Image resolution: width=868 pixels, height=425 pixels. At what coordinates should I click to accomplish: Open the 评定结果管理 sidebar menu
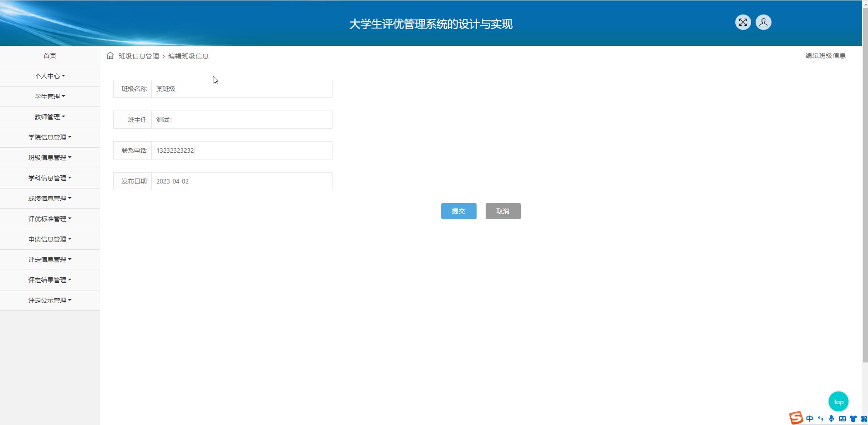click(50, 280)
